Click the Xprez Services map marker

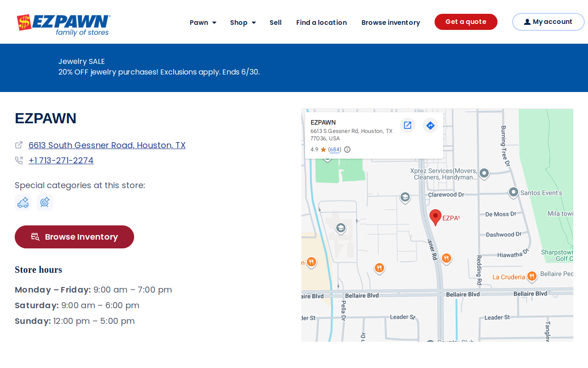pyautogui.click(x=484, y=173)
